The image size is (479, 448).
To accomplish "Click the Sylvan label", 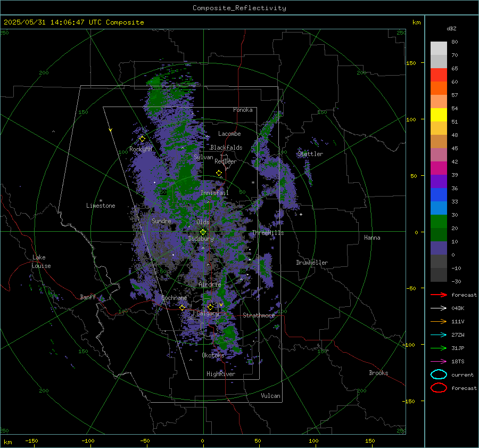I will (203, 157).
